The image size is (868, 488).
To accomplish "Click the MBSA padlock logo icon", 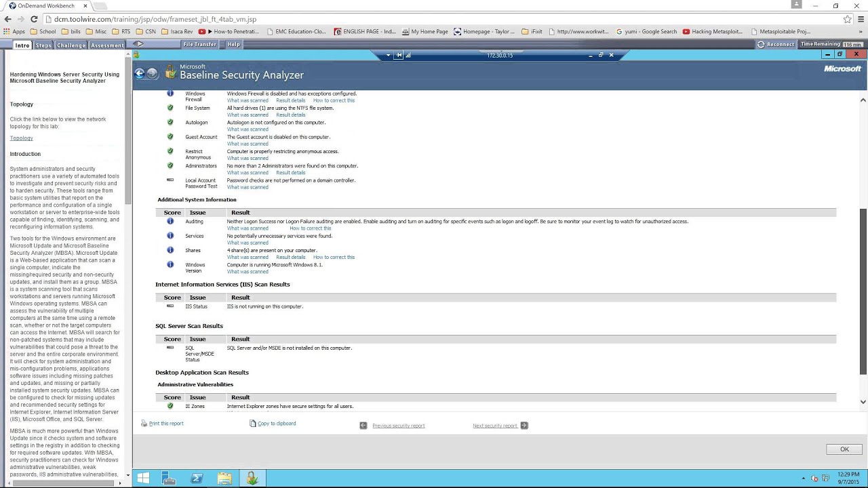I will pos(171,73).
